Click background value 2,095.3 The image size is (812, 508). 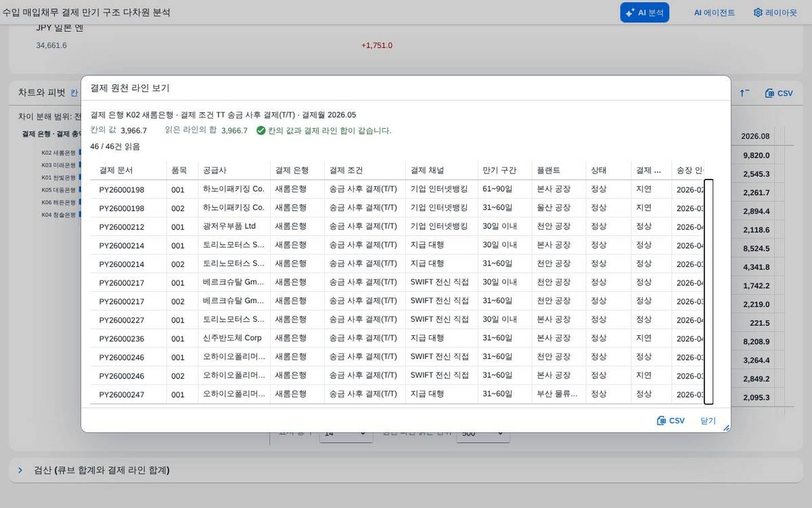[x=756, y=398]
